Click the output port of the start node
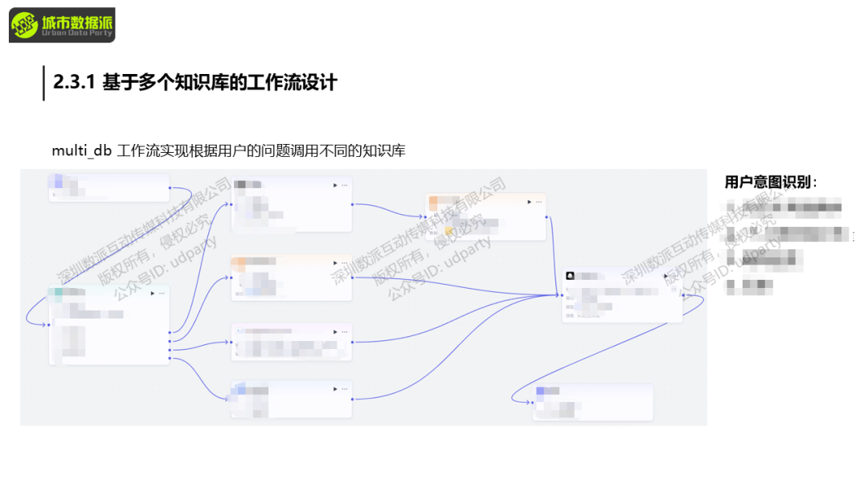 (170, 188)
